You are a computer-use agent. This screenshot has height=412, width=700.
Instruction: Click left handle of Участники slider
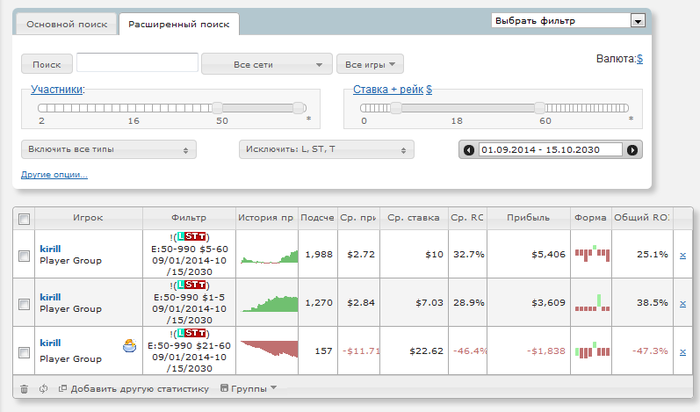[217, 108]
